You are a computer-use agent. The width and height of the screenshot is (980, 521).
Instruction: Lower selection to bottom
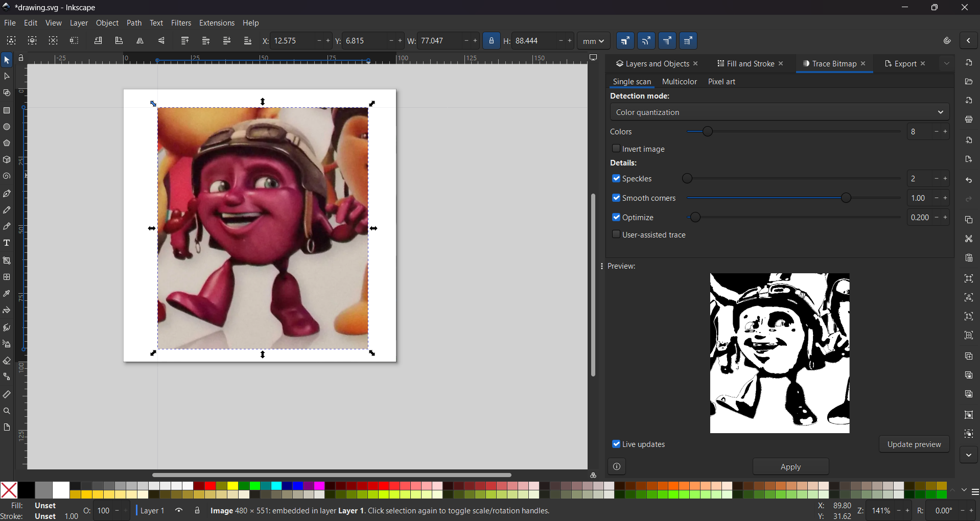coord(248,41)
